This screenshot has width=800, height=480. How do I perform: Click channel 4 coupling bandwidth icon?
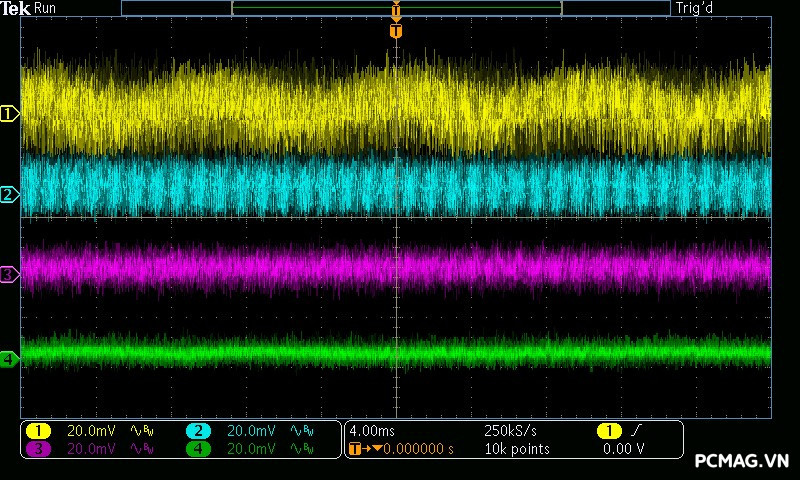(301, 449)
